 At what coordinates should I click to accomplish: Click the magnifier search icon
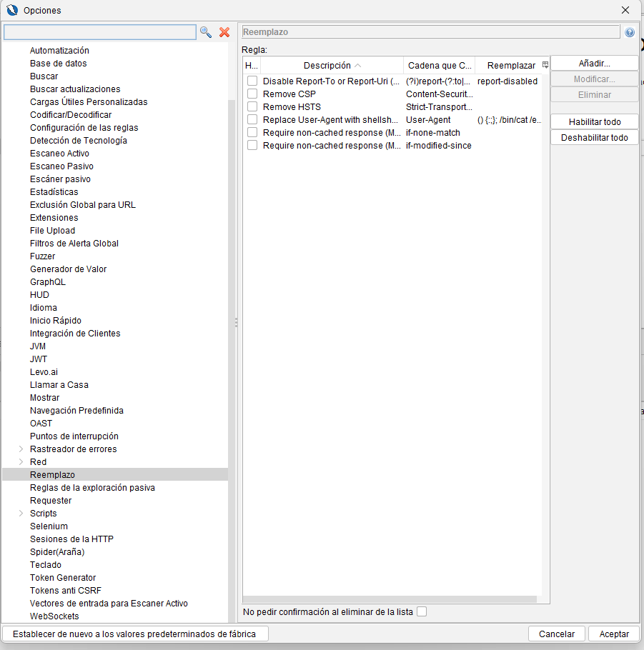[206, 32]
